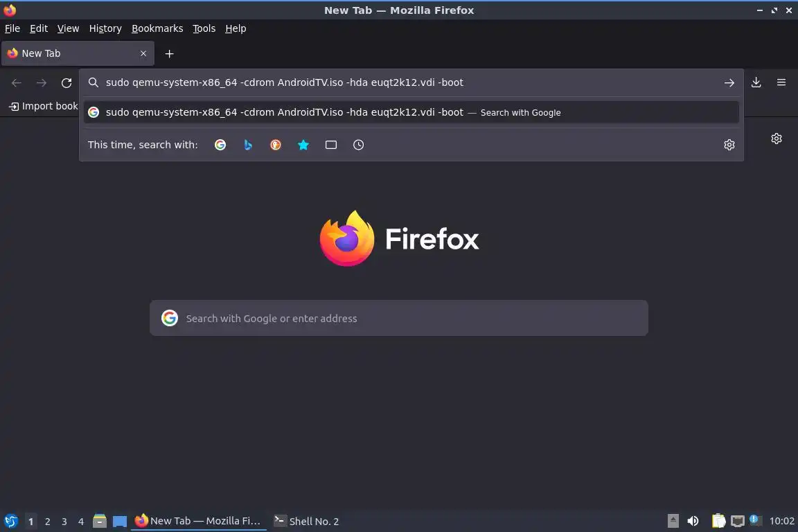798x532 pixels.
Task: Open the Tools menu
Action: [204, 28]
